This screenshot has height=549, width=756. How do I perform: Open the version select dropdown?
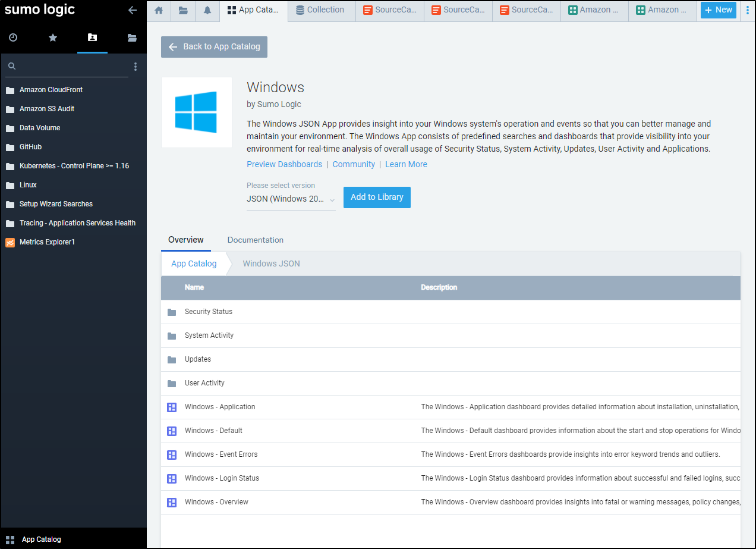(x=291, y=199)
